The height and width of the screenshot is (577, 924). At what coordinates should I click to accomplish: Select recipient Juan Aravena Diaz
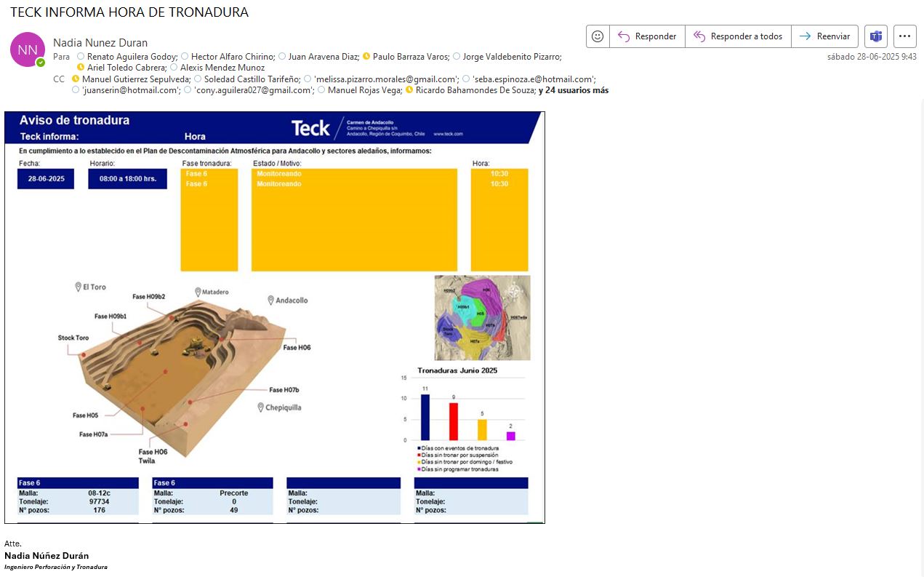(x=324, y=57)
